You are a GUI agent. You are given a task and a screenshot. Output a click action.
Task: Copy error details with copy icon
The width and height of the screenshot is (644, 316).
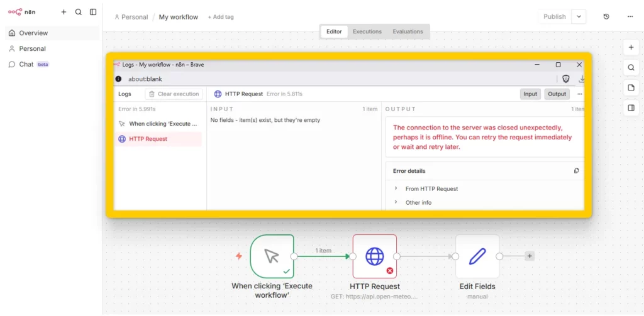coord(576,171)
